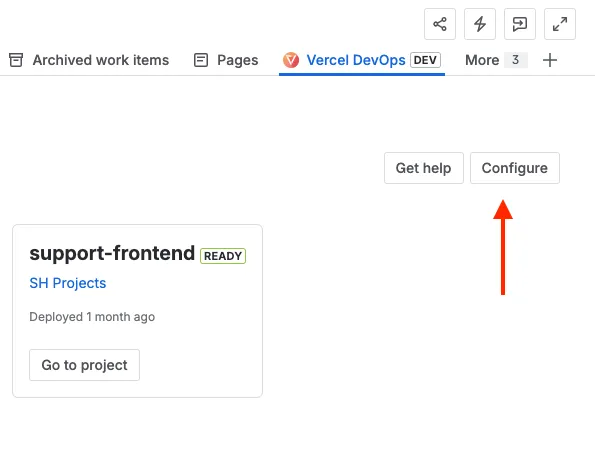The image size is (595, 472).
Task: Click the feedback message icon button
Action: (x=519, y=24)
